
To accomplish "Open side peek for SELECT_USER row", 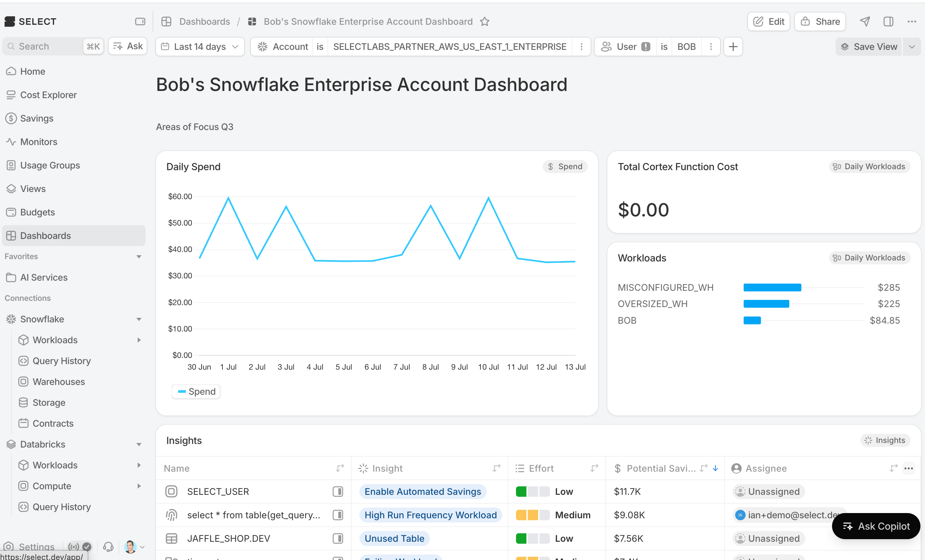I will pos(338,491).
